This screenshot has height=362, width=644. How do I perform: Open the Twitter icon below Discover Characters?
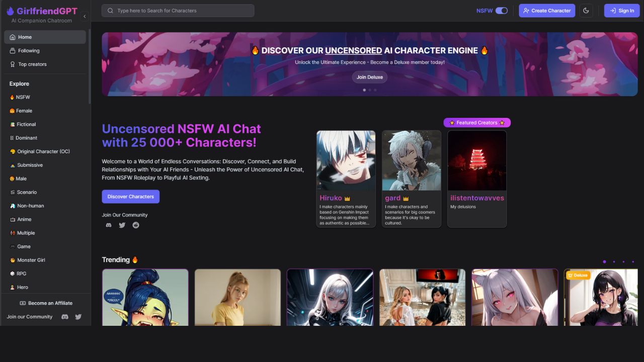122,225
